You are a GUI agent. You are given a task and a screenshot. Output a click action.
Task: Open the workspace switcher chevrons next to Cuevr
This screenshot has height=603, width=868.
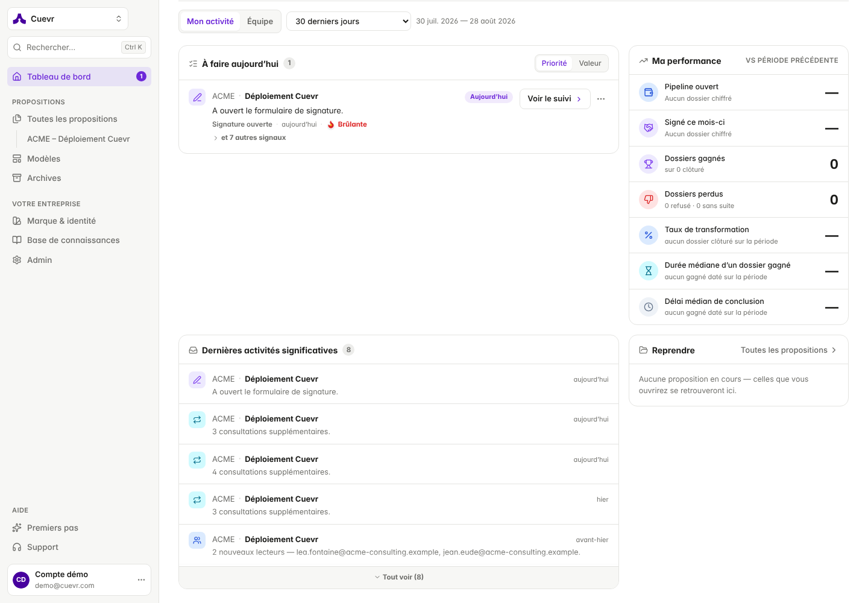[x=119, y=19]
